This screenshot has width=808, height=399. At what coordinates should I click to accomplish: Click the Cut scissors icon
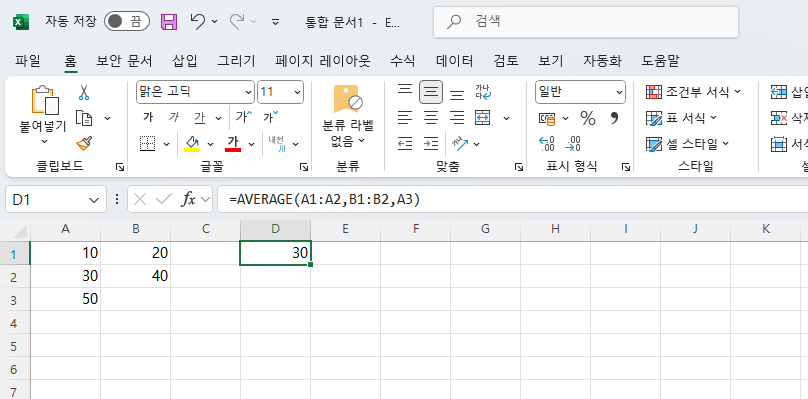(83, 92)
